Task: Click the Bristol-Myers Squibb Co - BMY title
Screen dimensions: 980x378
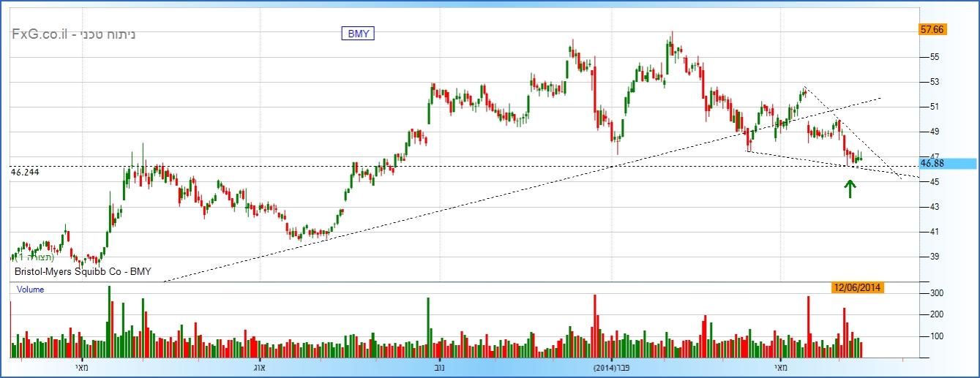Action: 83,271
